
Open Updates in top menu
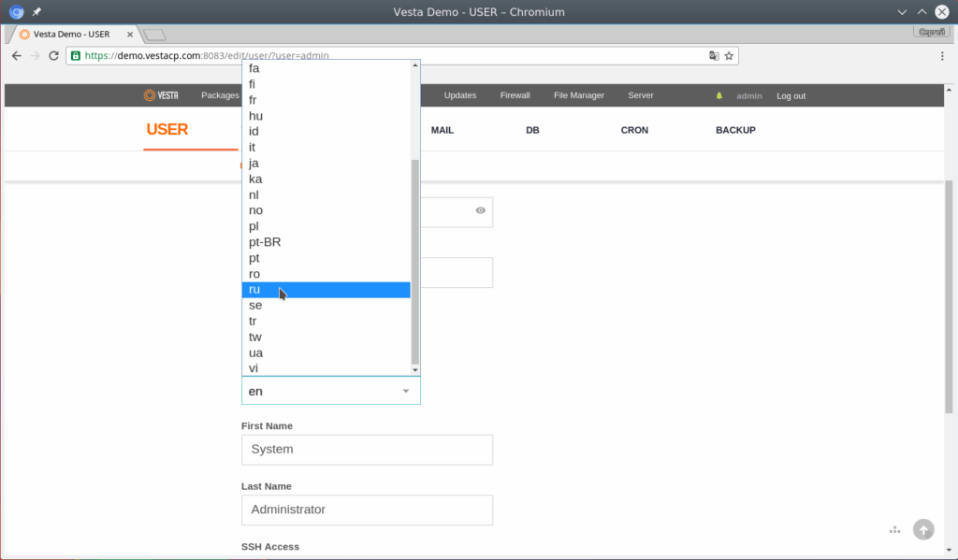point(460,95)
